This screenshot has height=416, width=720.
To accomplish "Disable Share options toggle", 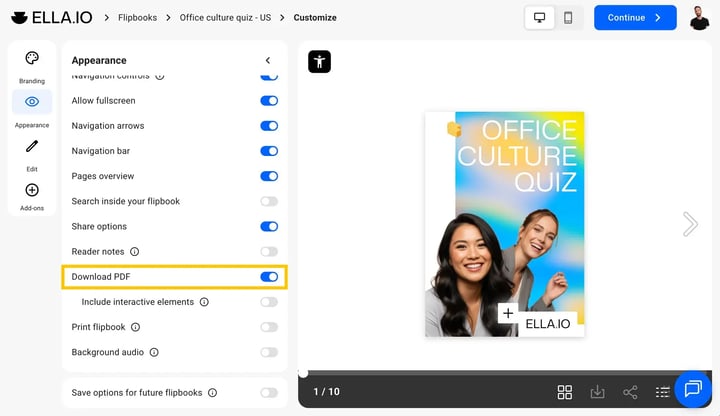I will pos(269,226).
